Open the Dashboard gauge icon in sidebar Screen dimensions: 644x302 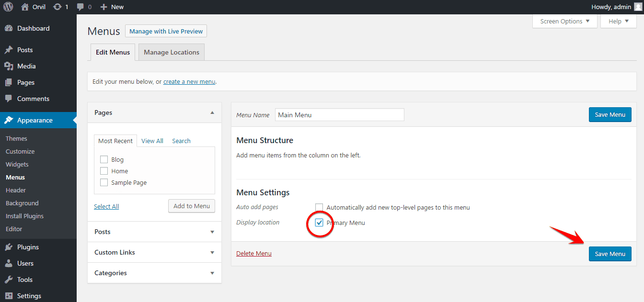point(9,28)
